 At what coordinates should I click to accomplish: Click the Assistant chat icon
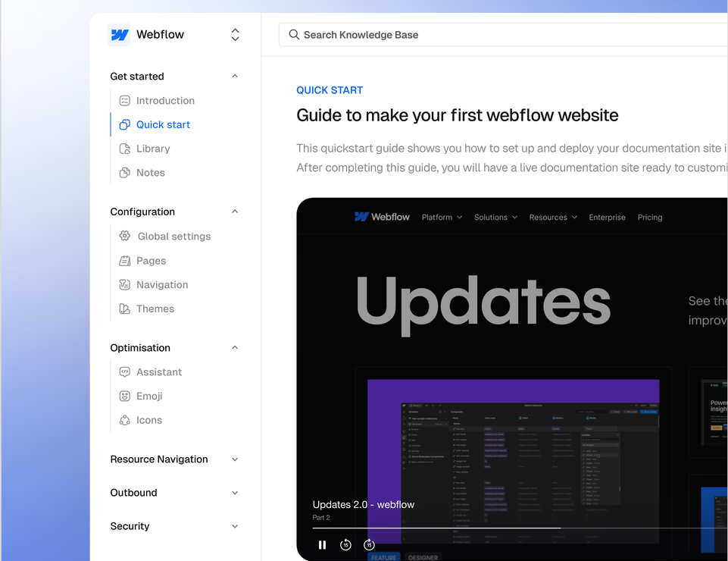125,372
